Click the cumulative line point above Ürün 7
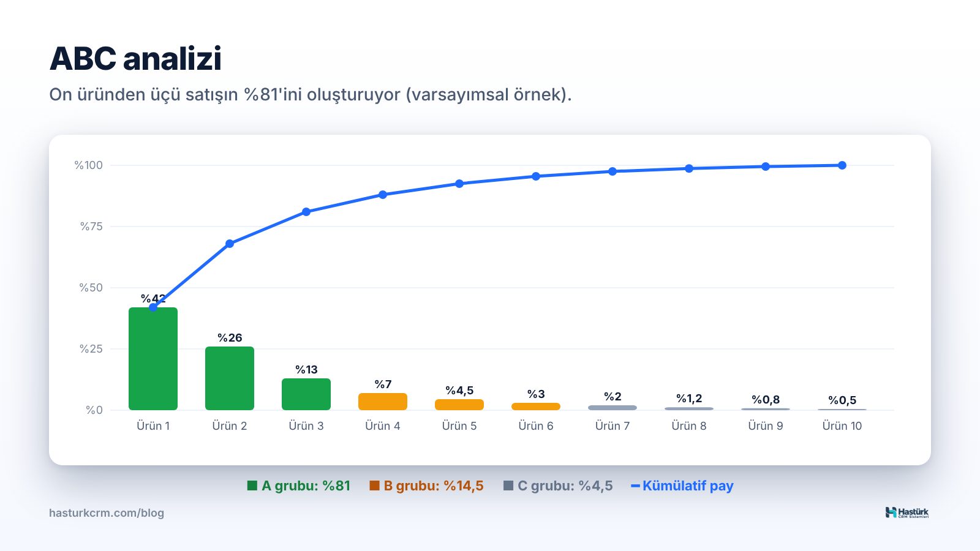This screenshot has width=980, height=551. [x=612, y=171]
